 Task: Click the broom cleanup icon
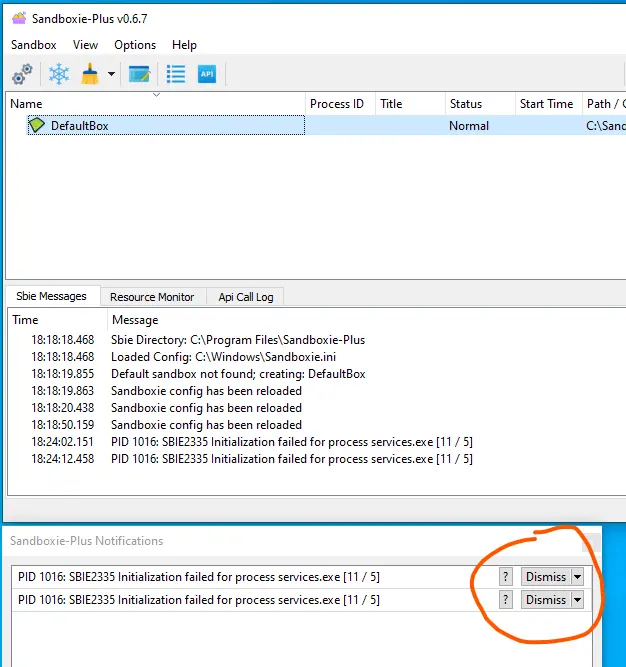pyautogui.click(x=90, y=74)
